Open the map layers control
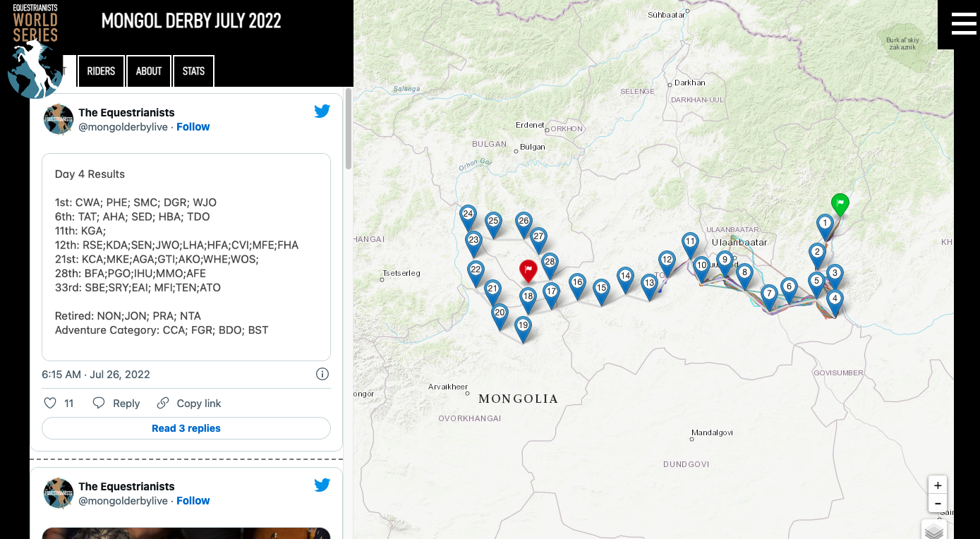Viewport: 980px width, 539px height. (934, 531)
